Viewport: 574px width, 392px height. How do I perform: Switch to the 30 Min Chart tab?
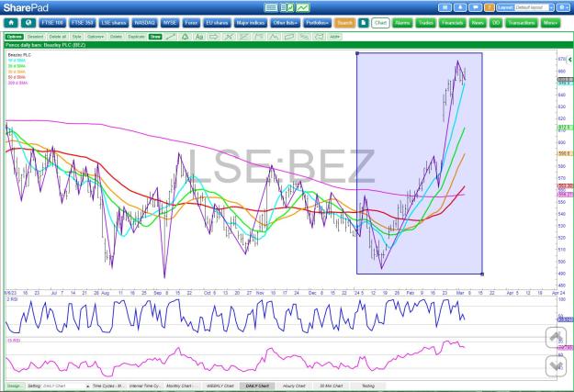(332, 386)
